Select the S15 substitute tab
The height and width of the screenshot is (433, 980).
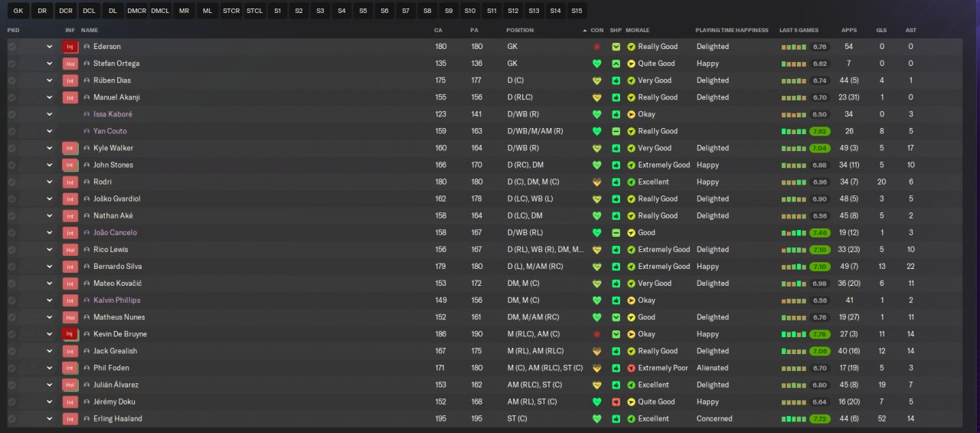[577, 11]
